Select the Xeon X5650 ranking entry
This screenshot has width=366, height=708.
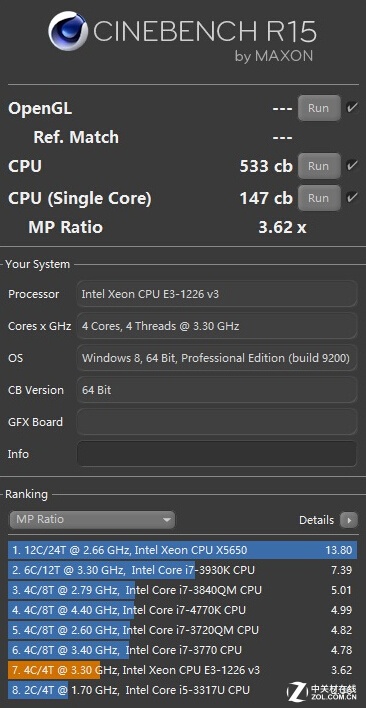pyautogui.click(x=182, y=550)
